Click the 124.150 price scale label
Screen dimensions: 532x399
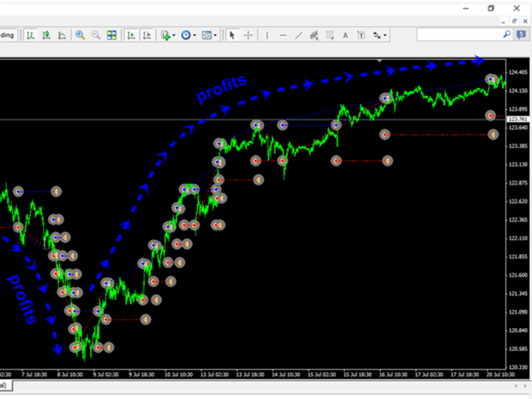518,91
